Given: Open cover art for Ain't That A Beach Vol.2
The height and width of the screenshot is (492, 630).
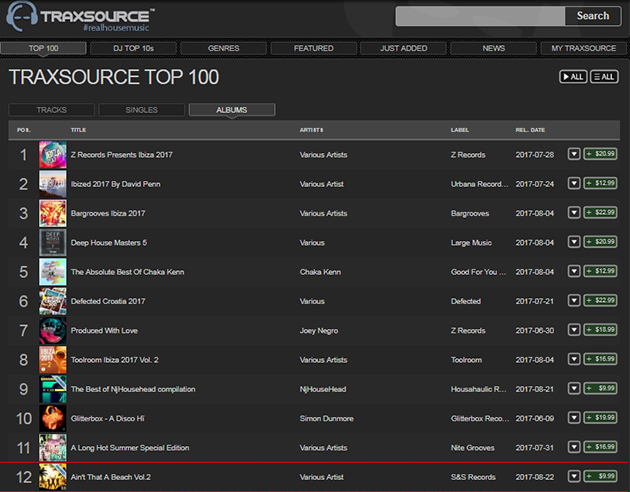Looking at the screenshot, I should tap(53, 477).
